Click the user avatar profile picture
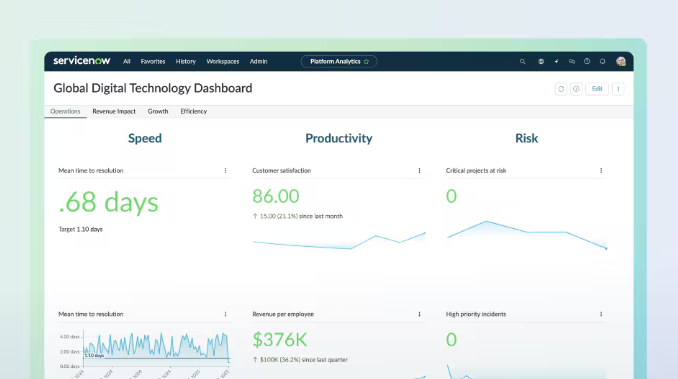This screenshot has height=379, width=678. (621, 61)
